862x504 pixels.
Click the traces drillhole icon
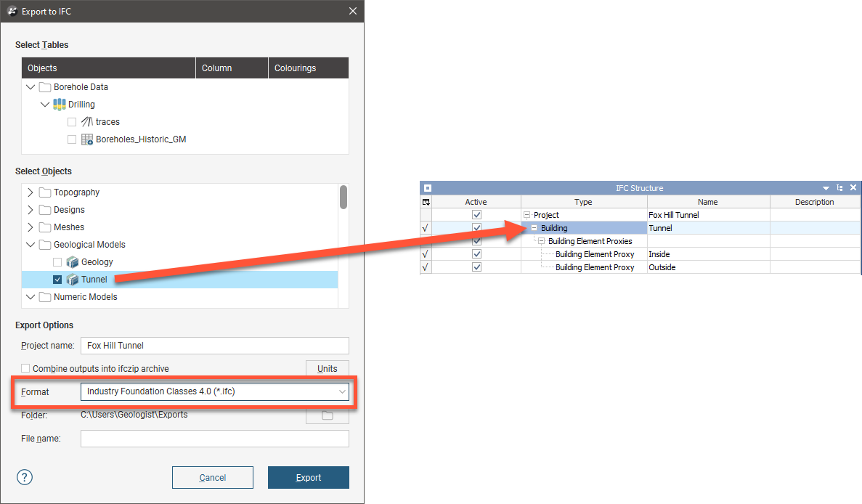click(x=87, y=122)
